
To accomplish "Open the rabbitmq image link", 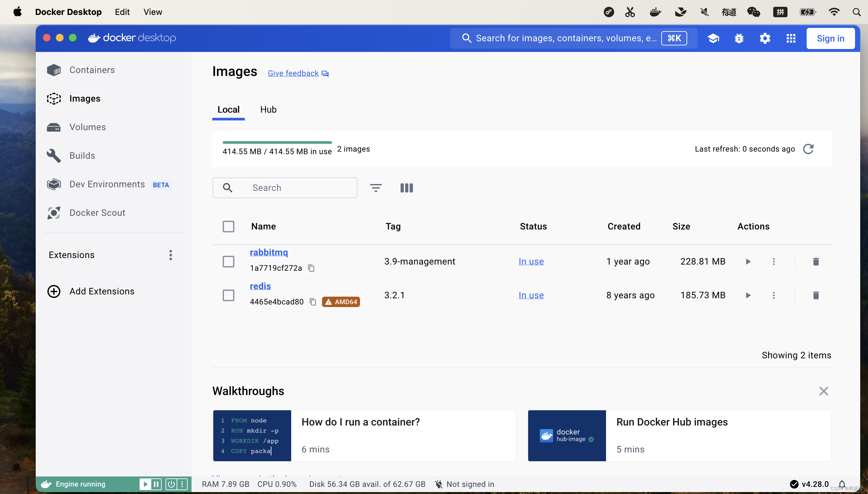I will (268, 252).
